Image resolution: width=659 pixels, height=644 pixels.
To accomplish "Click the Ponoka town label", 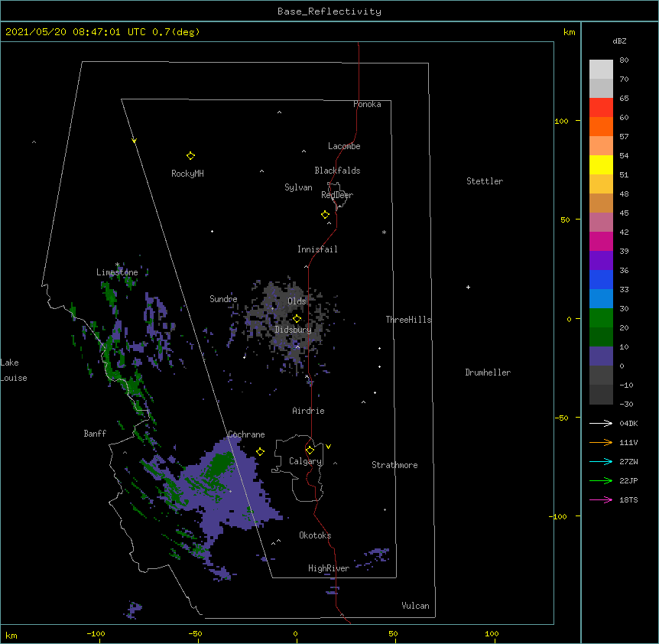I will click(367, 104).
